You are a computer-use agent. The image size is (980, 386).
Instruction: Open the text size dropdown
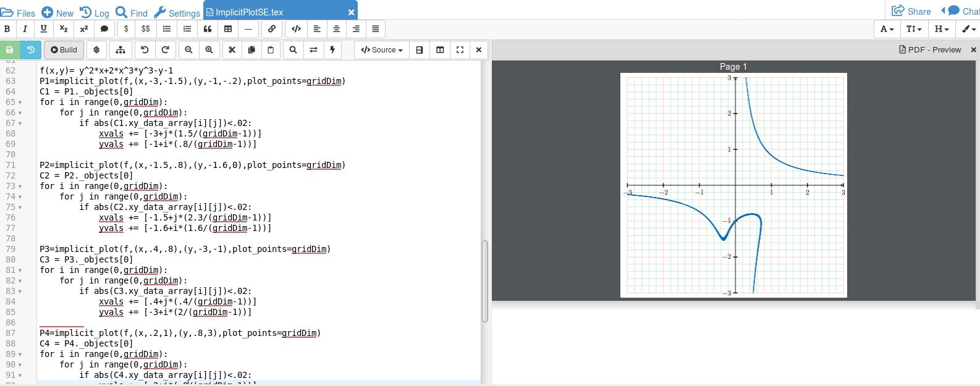[914, 28]
